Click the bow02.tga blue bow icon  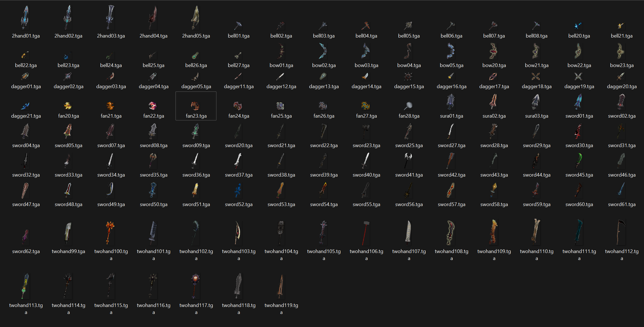click(323, 51)
